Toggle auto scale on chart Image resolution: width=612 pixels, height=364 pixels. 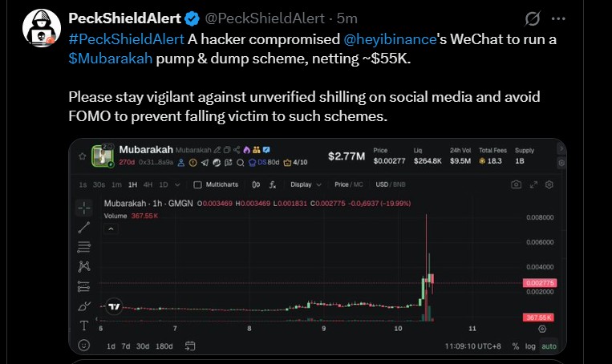click(549, 346)
